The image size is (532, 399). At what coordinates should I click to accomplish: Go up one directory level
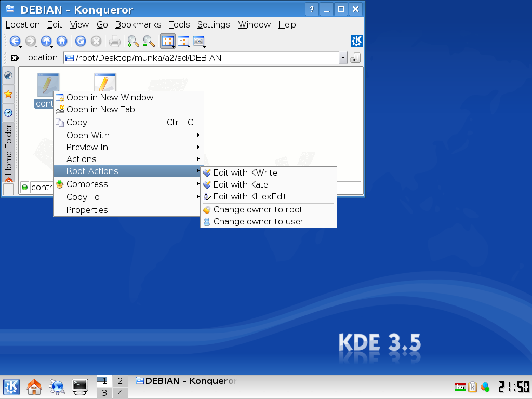point(46,41)
